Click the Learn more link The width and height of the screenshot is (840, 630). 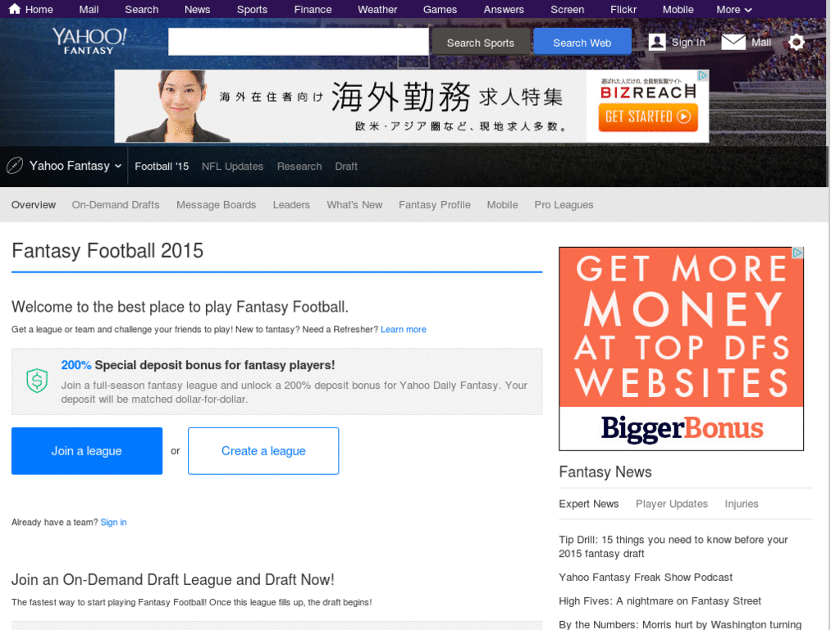click(404, 329)
